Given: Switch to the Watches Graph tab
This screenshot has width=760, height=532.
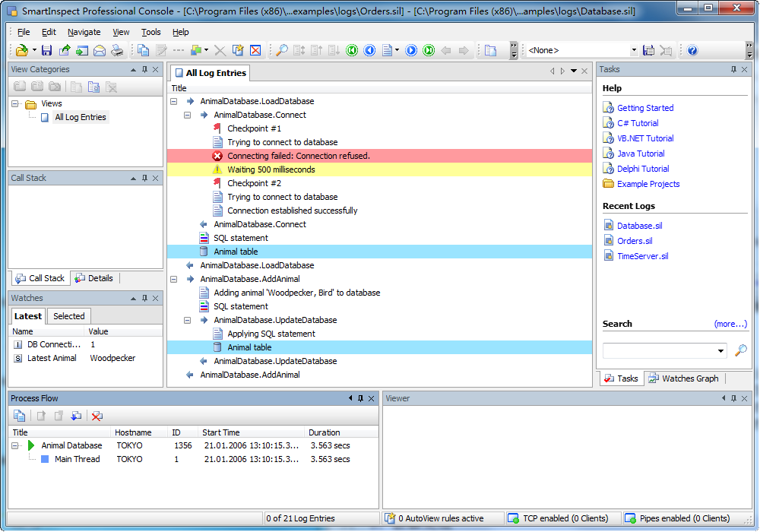Looking at the screenshot, I should pos(685,379).
